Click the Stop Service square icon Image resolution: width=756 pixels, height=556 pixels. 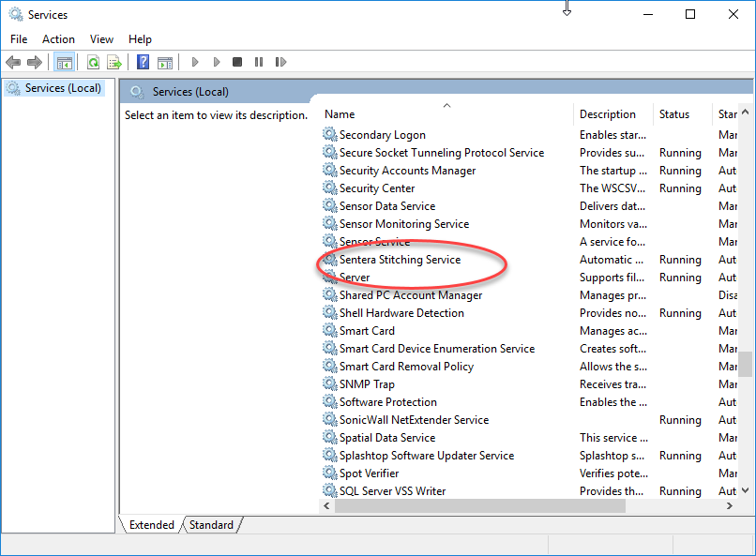(x=237, y=63)
